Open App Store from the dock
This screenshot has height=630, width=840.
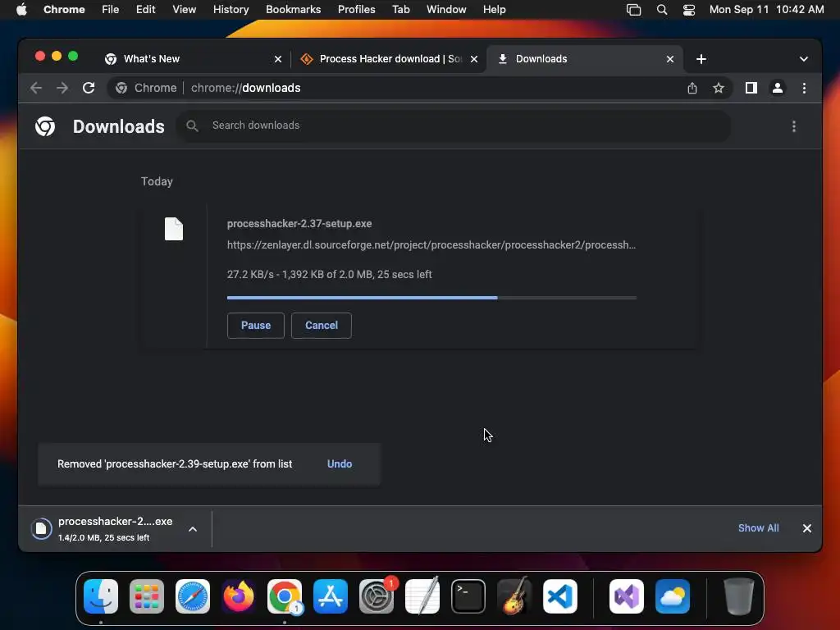point(331,596)
